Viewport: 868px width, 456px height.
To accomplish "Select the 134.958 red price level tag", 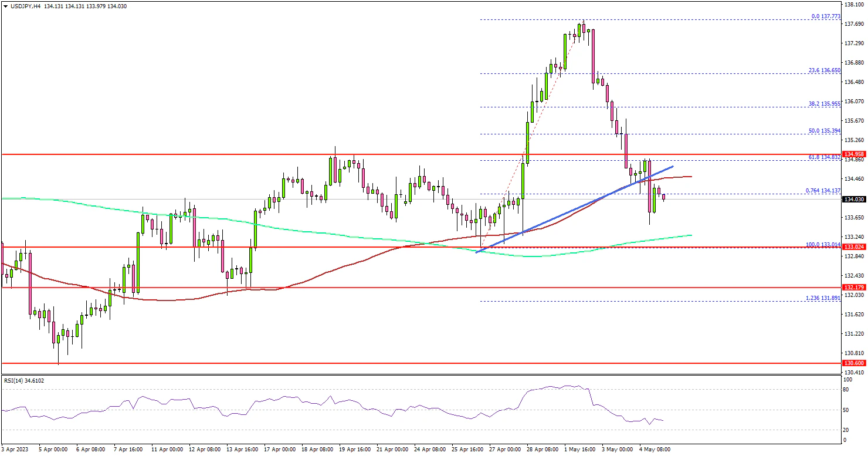I will point(854,155).
